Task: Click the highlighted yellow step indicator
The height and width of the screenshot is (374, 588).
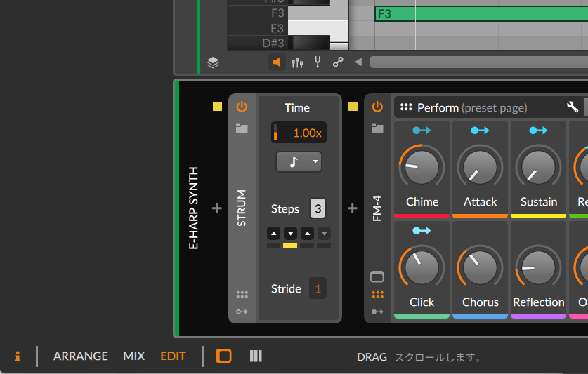Action: pyautogui.click(x=290, y=246)
